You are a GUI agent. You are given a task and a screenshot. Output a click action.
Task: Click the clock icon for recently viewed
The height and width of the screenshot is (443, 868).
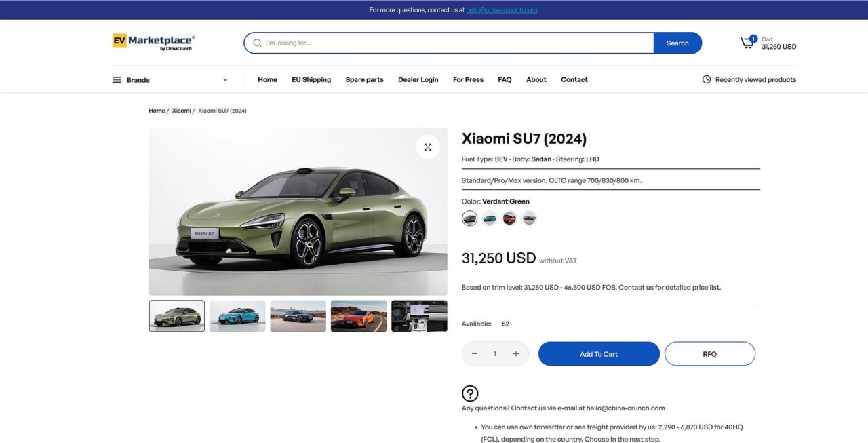[x=707, y=79]
